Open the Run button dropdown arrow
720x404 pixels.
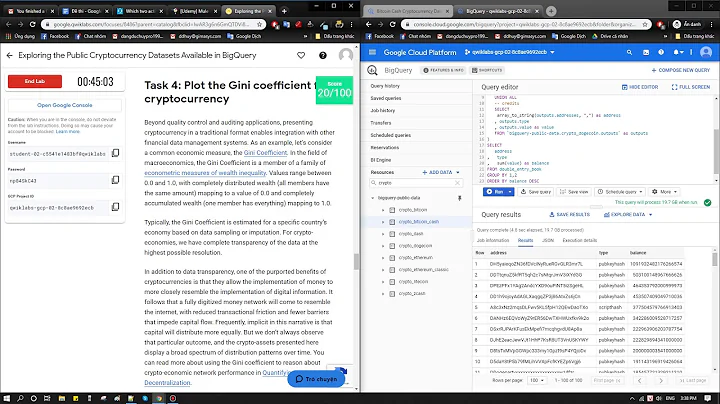pyautogui.click(x=510, y=192)
